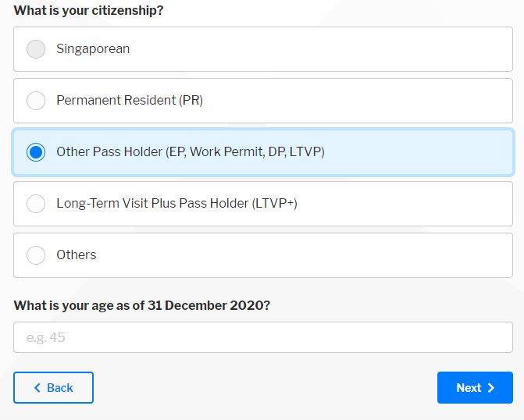Click the "Others" option label text
The height and width of the screenshot is (420, 524).
point(77,255)
